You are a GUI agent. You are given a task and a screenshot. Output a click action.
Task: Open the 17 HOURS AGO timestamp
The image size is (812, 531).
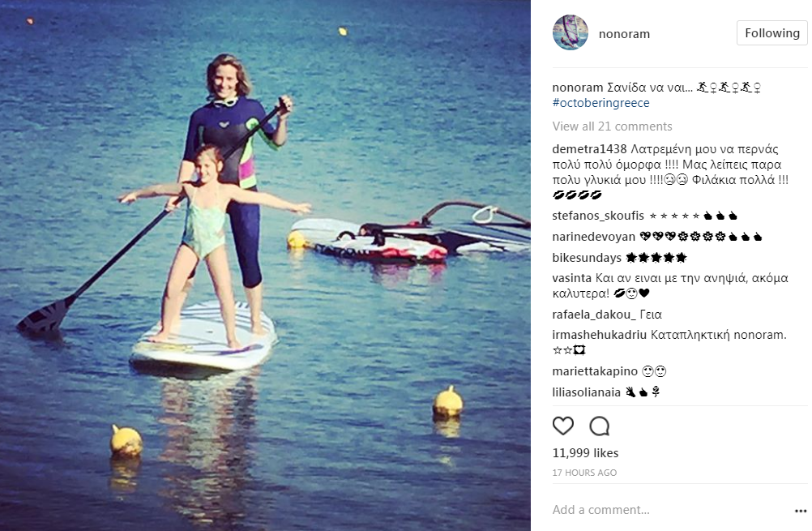[x=584, y=473]
